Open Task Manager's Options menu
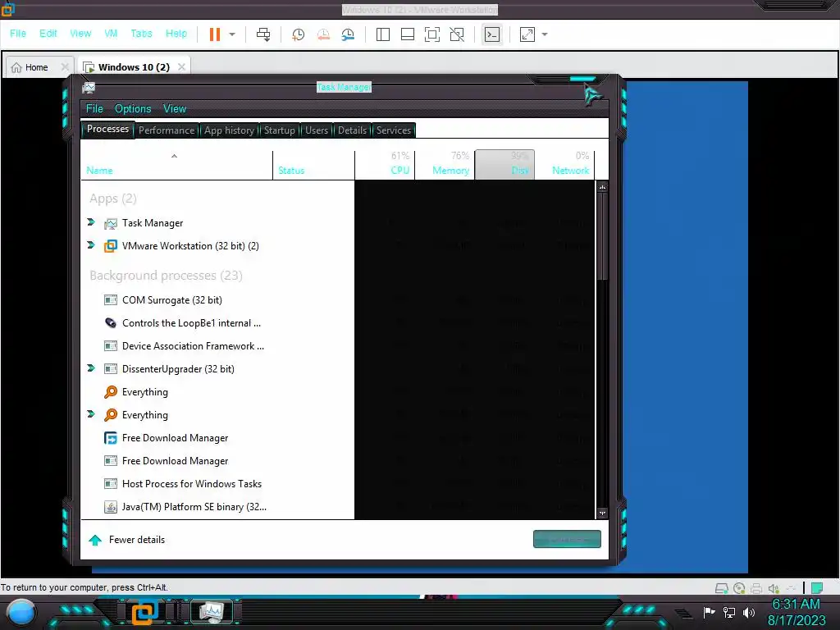The image size is (840, 630). [133, 109]
